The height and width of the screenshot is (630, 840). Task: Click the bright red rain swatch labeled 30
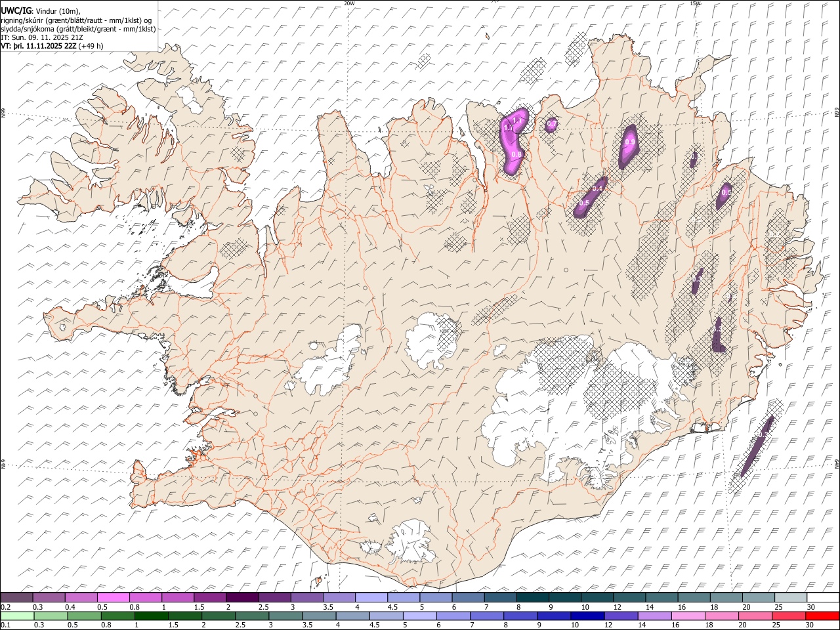(x=821, y=616)
